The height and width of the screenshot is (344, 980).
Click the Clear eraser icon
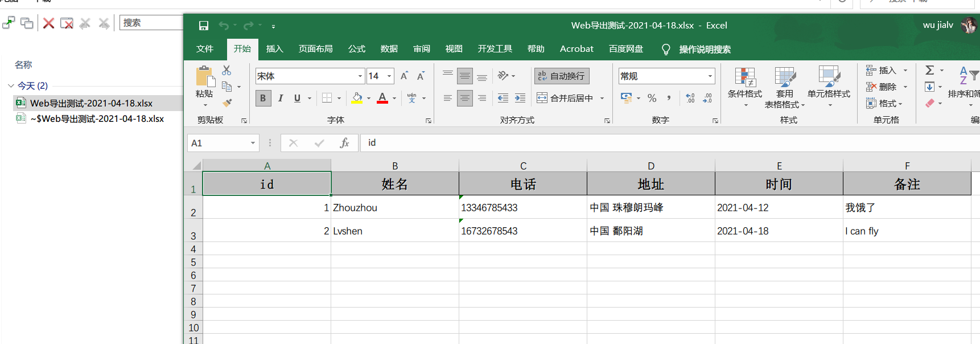pos(929,103)
